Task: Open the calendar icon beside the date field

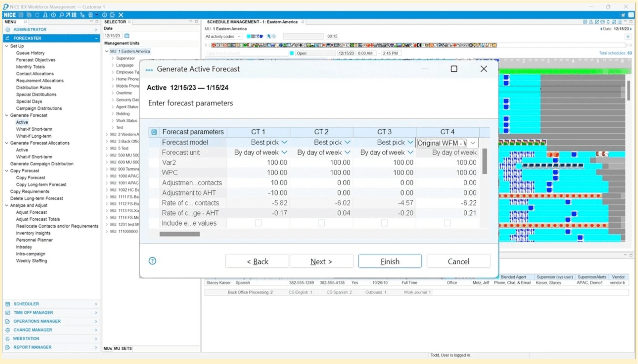Action: coord(127,36)
